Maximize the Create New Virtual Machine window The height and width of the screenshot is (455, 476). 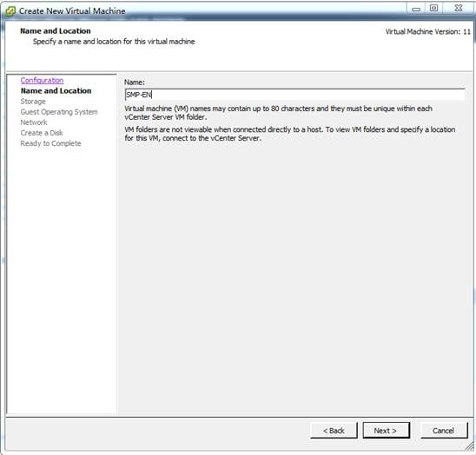(433, 9)
